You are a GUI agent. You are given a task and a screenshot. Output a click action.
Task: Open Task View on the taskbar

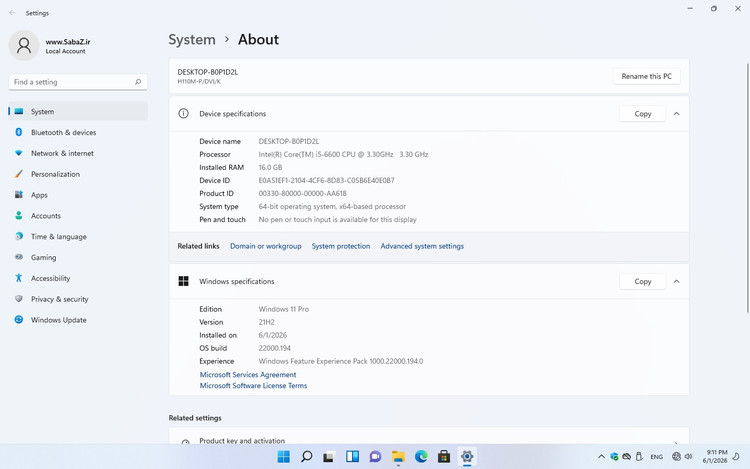coord(328,457)
